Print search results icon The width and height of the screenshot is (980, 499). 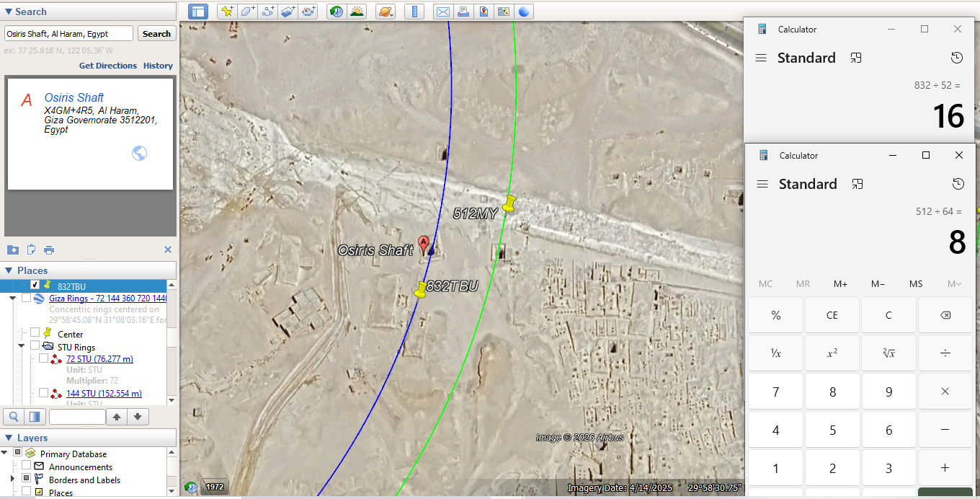coord(49,250)
